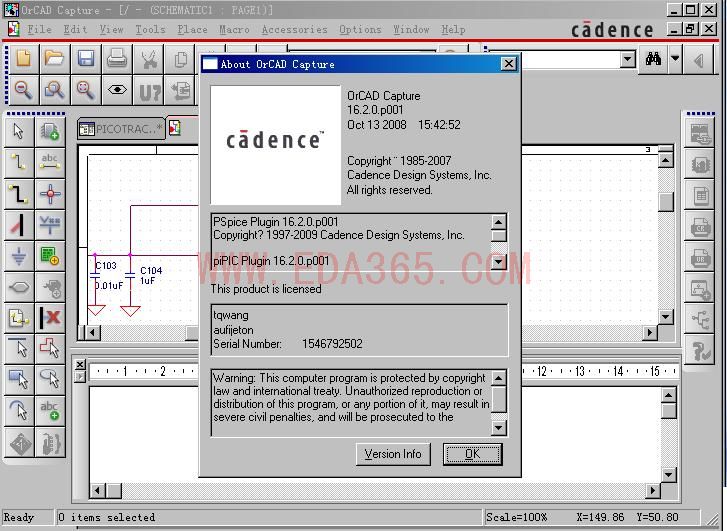Click the back arrow icon at toolbar end

[699, 60]
